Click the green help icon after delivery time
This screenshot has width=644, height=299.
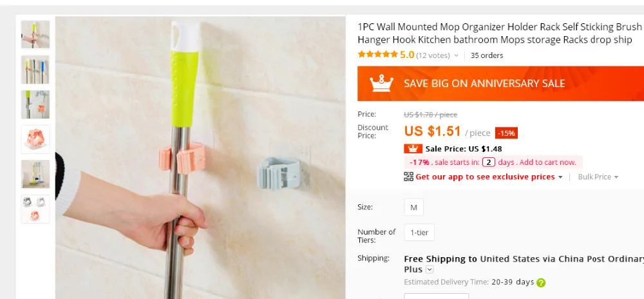542,283
